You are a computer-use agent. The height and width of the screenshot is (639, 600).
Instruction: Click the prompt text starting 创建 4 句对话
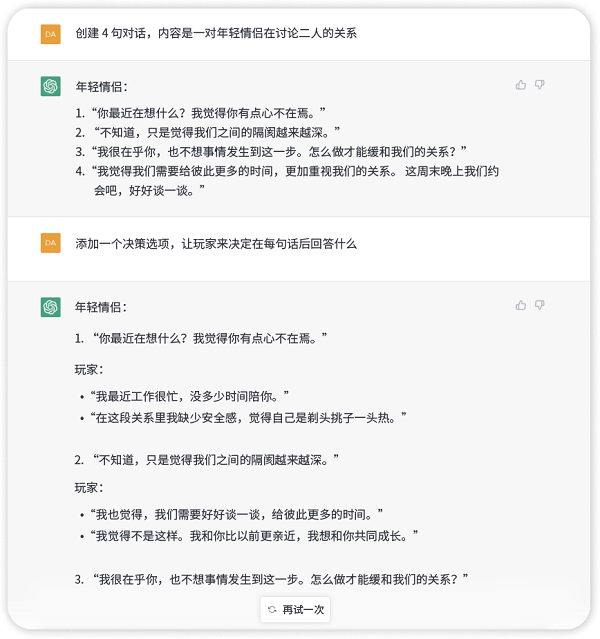216,33
